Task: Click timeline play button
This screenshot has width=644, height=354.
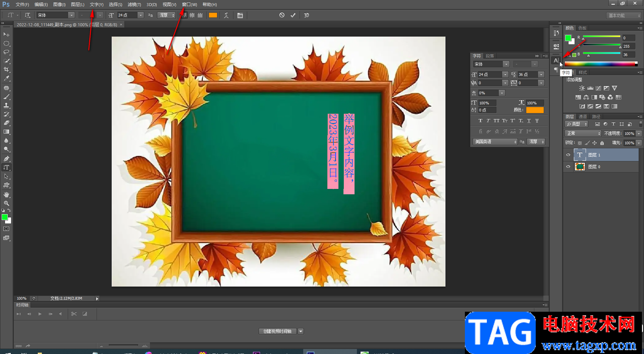Action: 40,314
